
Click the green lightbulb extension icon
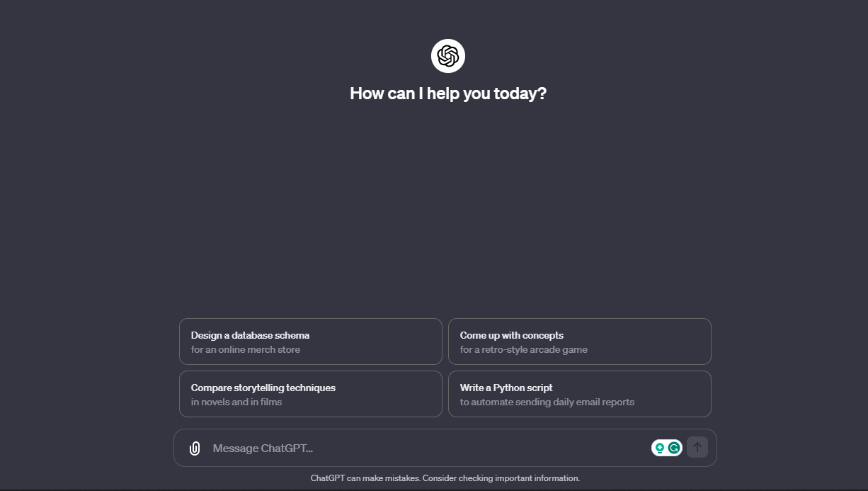point(660,448)
